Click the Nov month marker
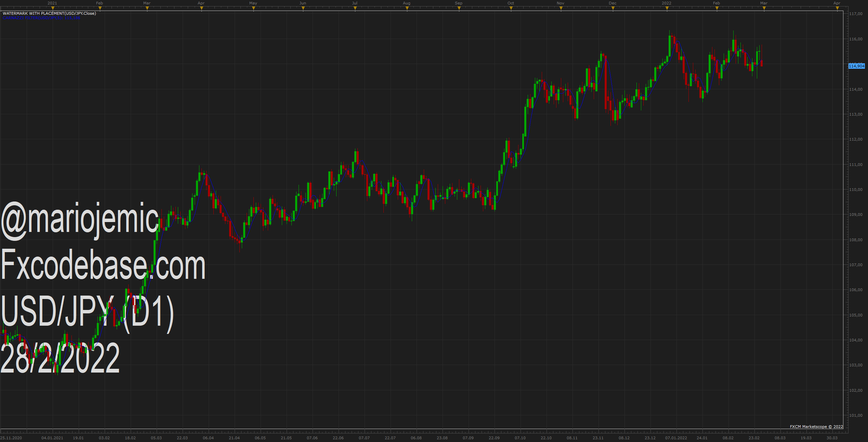Image resolution: width=868 pixels, height=442 pixels. point(561,3)
